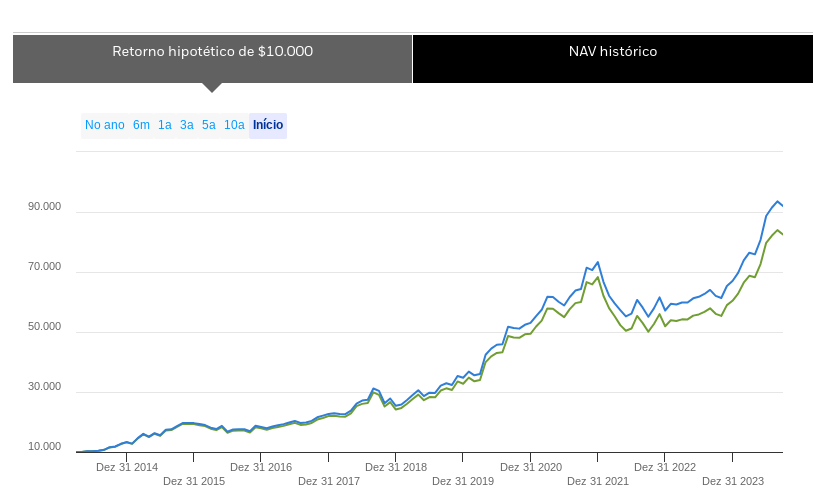The height and width of the screenshot is (497, 814).
Task: Select the 1a range option
Action: pos(165,125)
